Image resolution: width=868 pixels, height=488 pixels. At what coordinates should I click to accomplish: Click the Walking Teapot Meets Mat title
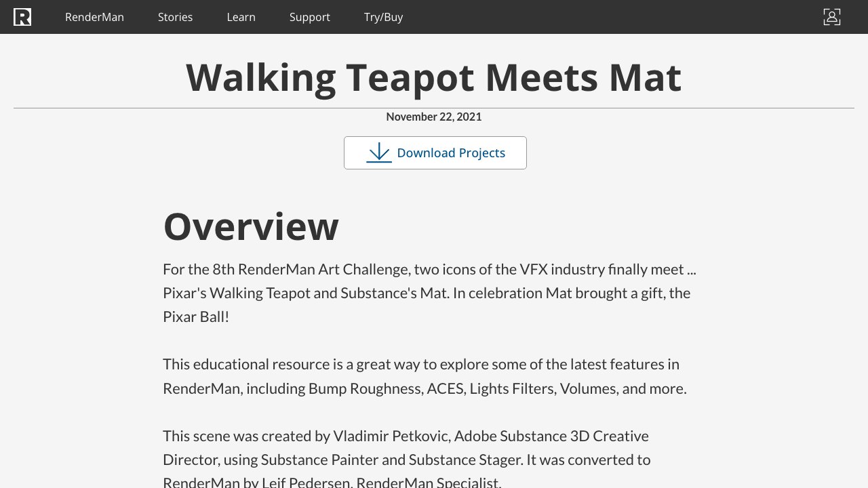coord(434,77)
